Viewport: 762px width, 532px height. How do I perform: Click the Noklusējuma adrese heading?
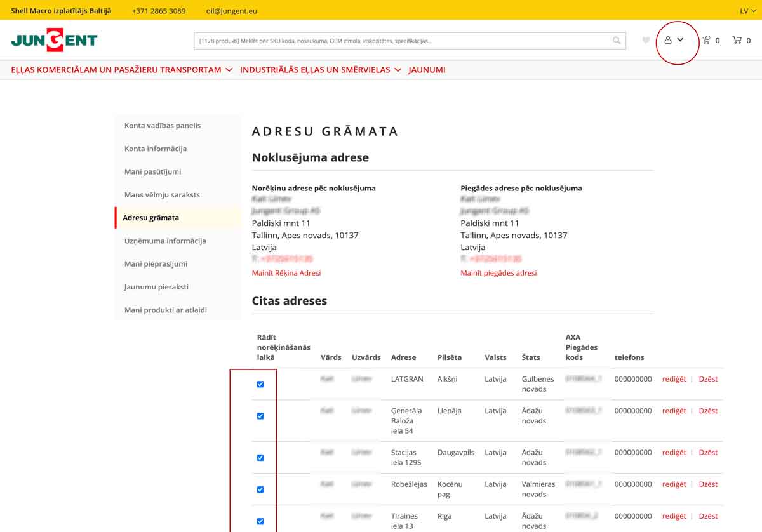coord(311,157)
